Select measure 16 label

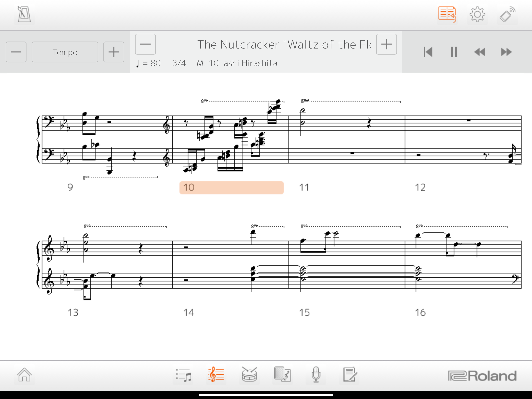pos(420,312)
